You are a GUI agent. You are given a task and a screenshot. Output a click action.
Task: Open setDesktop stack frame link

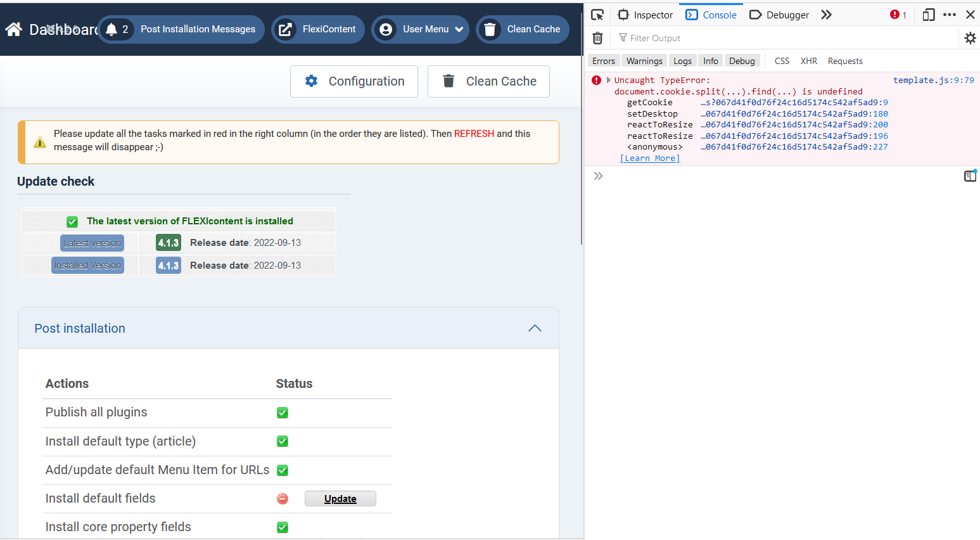794,113
